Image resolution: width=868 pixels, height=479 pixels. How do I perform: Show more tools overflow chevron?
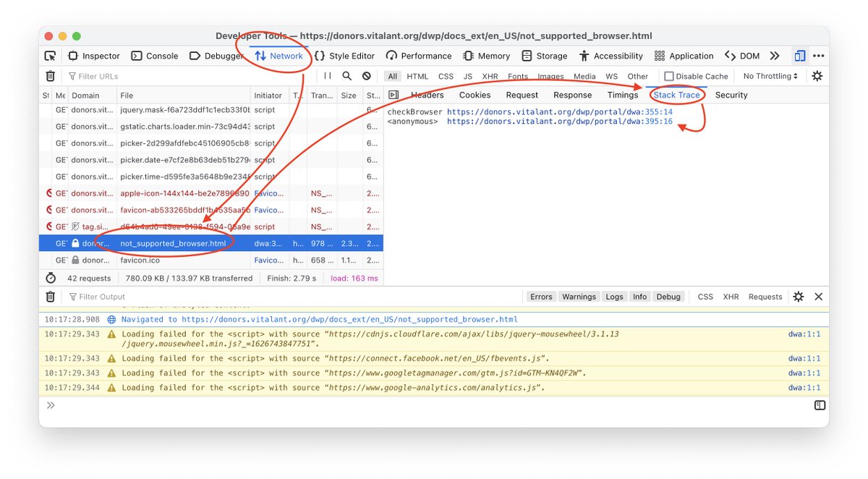tap(775, 56)
